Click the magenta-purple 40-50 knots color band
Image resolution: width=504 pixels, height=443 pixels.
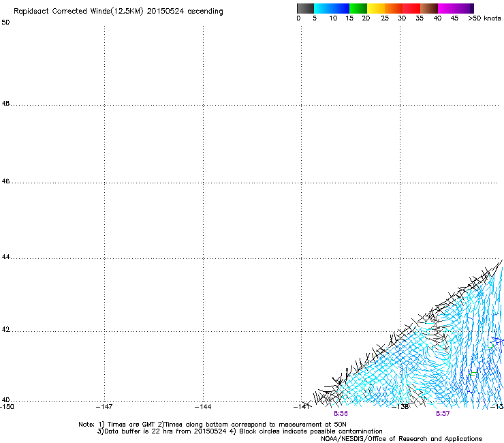click(456, 8)
